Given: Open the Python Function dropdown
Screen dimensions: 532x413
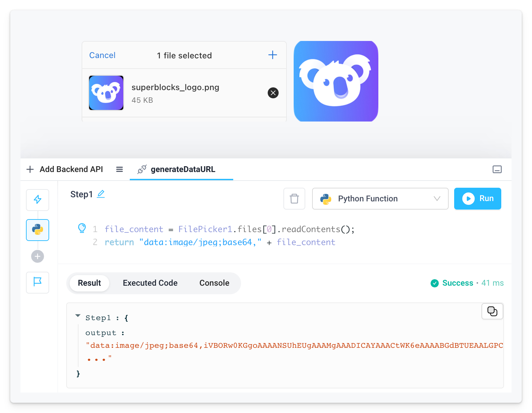Looking at the screenshot, I should pyautogui.click(x=380, y=199).
